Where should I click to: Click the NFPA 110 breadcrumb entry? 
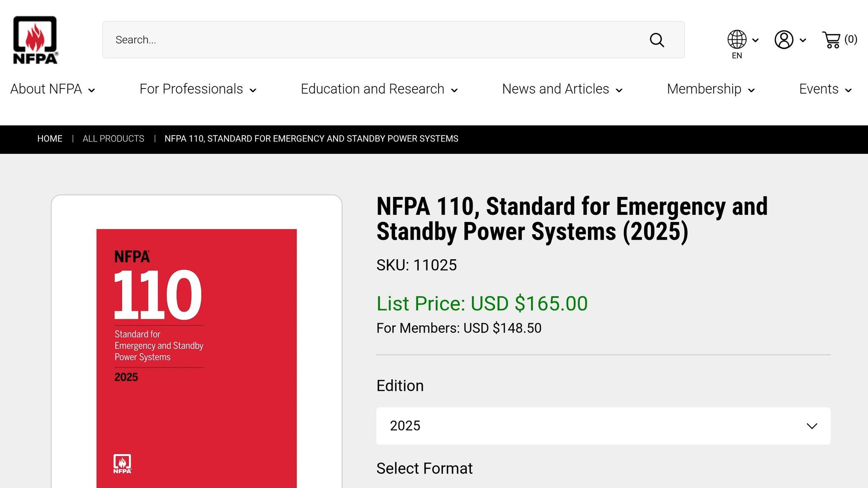click(x=311, y=139)
